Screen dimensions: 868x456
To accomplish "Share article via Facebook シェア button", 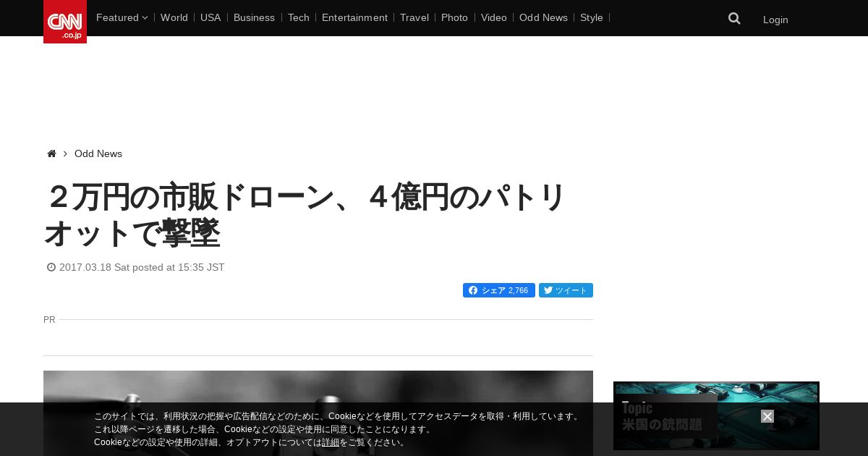I will 499,290.
